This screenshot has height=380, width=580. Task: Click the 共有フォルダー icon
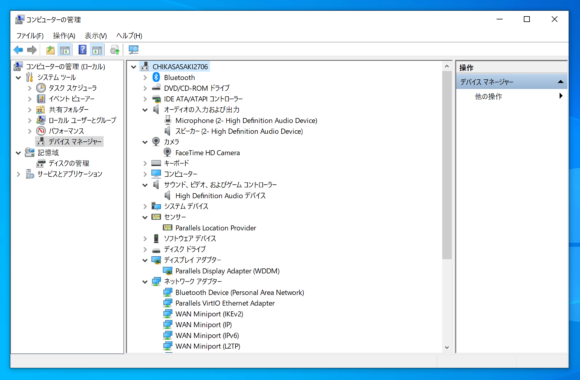41,110
